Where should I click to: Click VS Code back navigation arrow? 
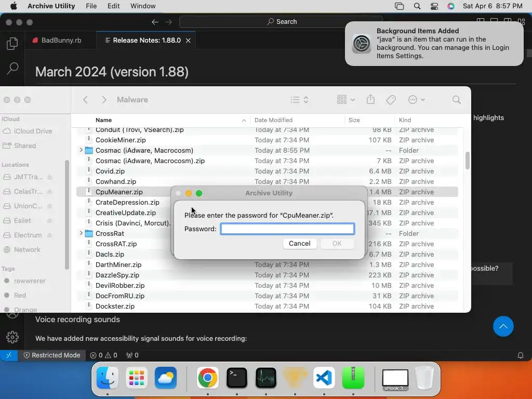coord(155,22)
